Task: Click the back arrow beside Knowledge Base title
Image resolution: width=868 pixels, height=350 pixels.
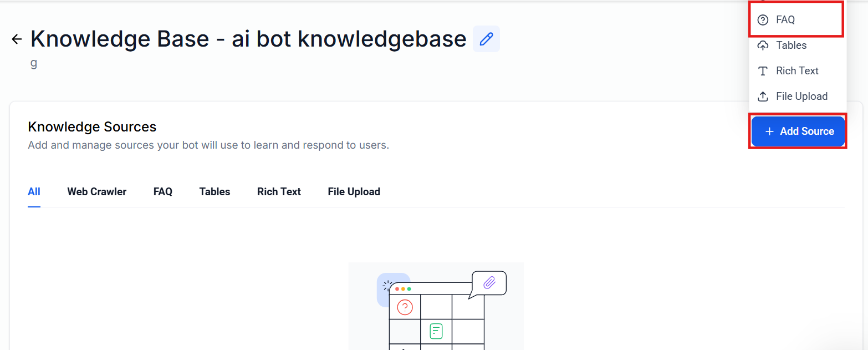Action: tap(17, 39)
